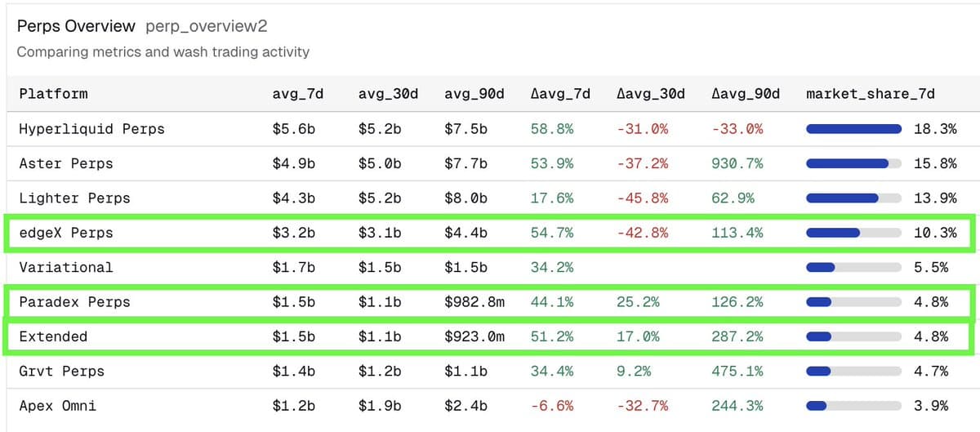Click the Apex Omni market share bar
Screen dimensions: 980x432
(853, 406)
